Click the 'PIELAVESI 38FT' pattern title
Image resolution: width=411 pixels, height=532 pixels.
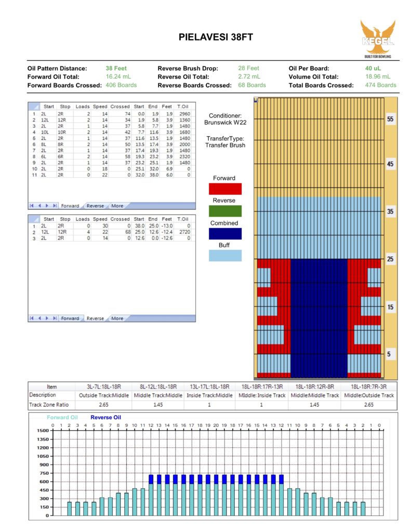[216, 37]
